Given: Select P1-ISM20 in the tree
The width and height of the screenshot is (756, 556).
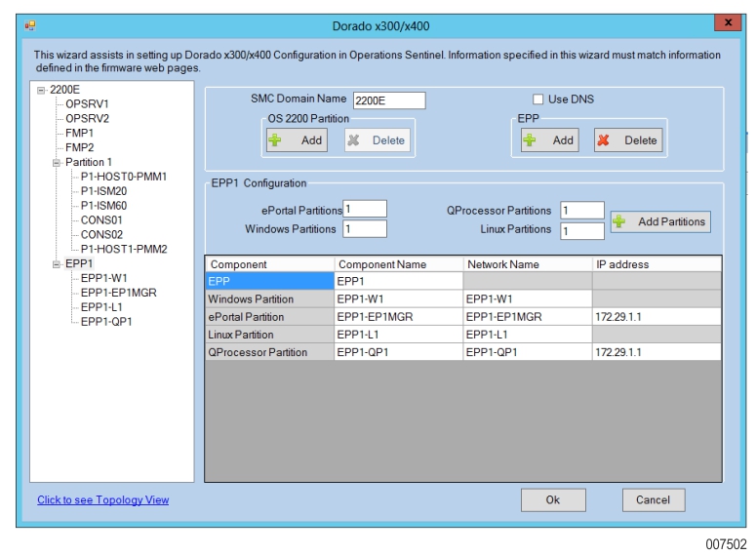Looking at the screenshot, I should tap(103, 191).
